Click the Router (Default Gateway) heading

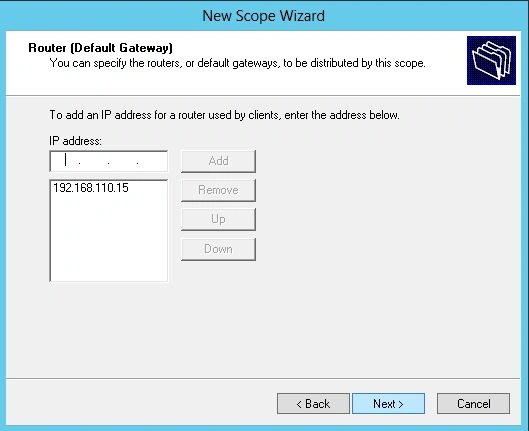click(101, 48)
